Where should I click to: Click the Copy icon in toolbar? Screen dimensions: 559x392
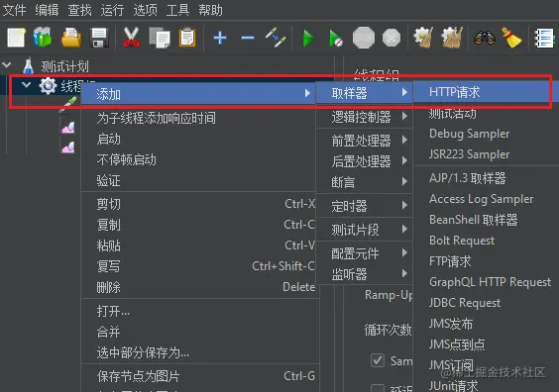[160, 38]
